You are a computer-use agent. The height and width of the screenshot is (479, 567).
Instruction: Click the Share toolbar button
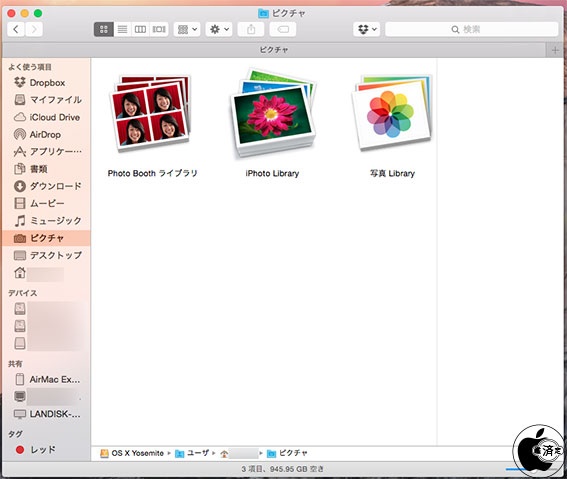tap(251, 29)
